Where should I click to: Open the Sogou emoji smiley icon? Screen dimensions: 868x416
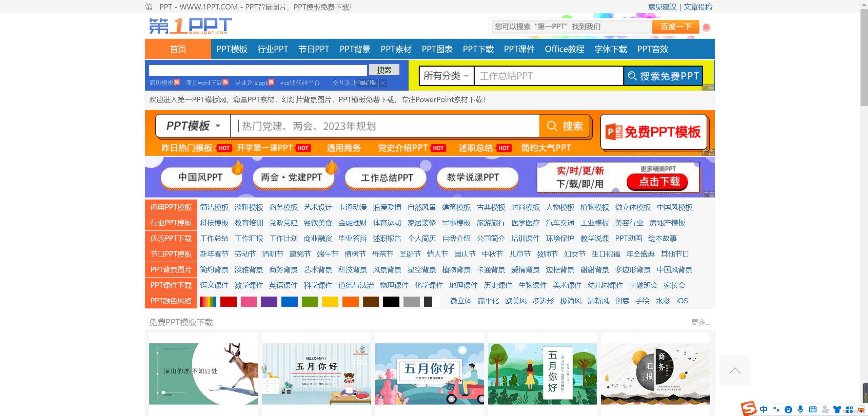point(788,409)
